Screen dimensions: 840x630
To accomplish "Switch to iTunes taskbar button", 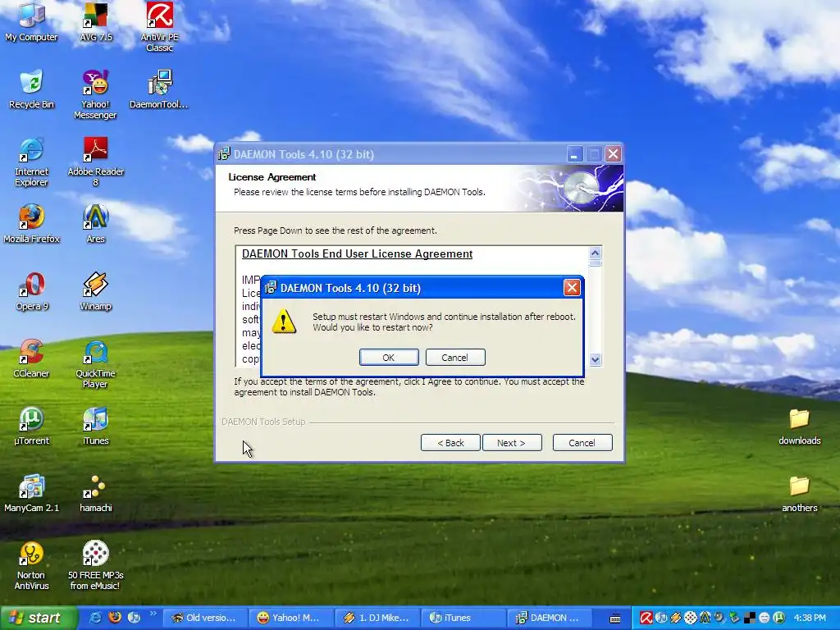I will (463, 618).
